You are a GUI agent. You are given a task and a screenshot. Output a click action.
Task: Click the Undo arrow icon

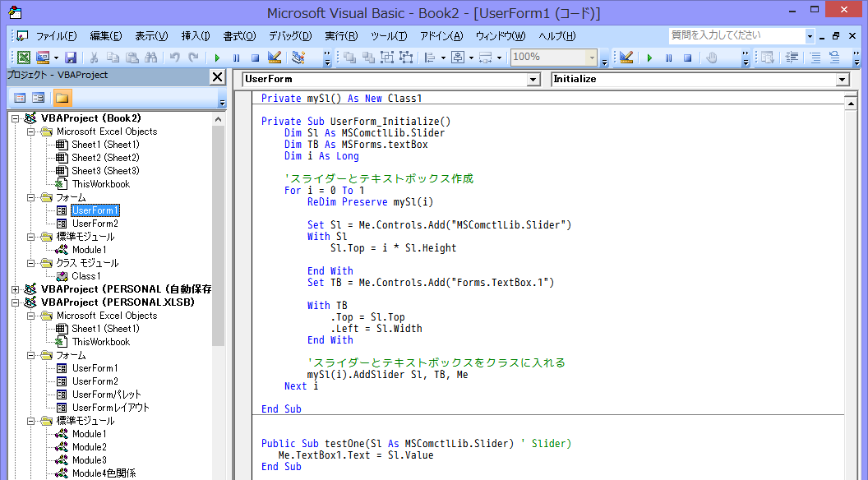[x=175, y=57]
